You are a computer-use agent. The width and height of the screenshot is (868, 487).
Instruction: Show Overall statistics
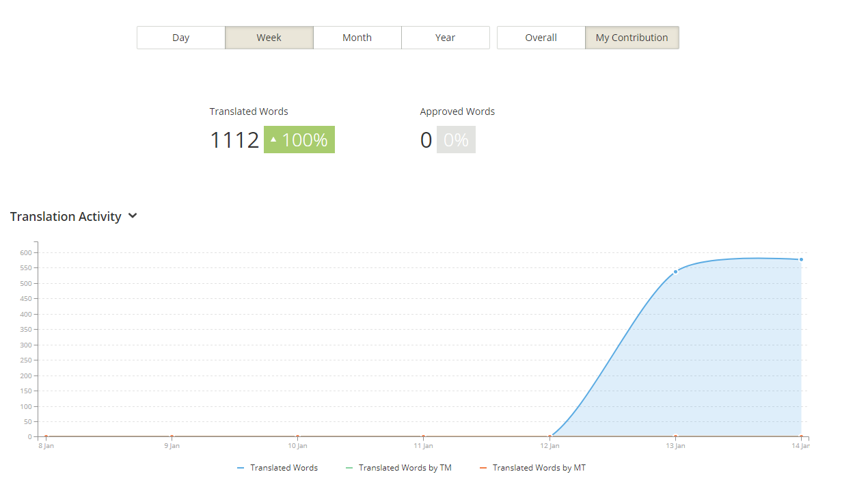point(541,38)
